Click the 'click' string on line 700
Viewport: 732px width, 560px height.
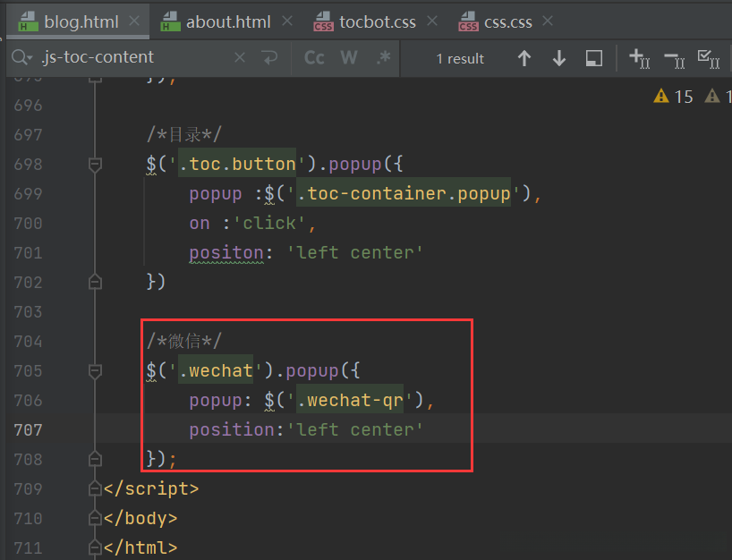[x=269, y=223]
